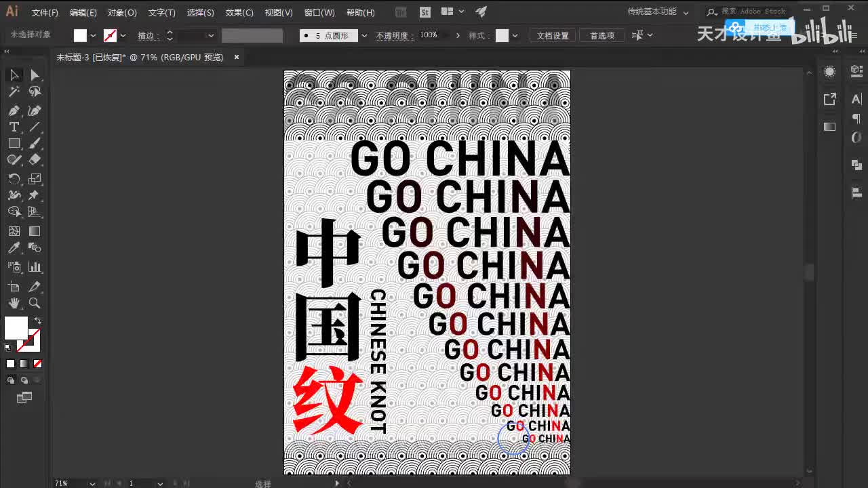Click the white Fill color box
Viewport: 868px width, 488px height.
[x=16, y=328]
